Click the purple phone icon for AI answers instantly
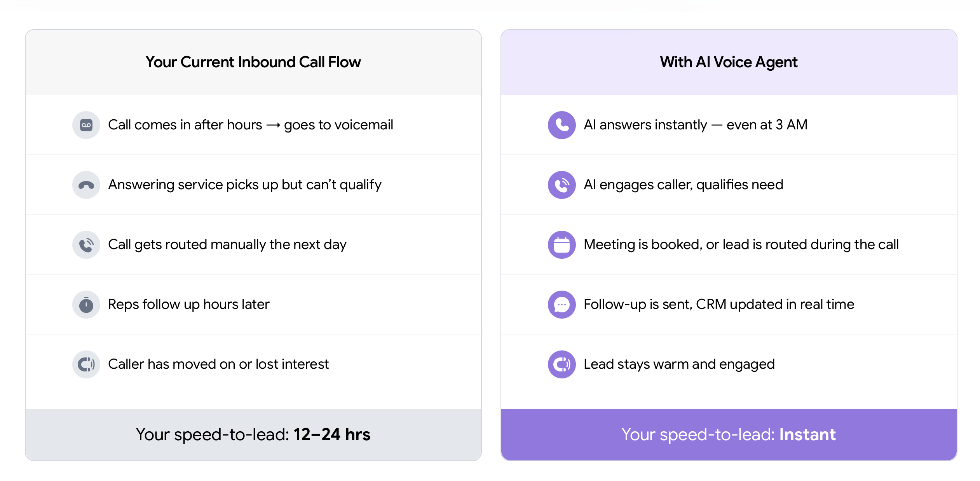Screen dimensions: 980x481 coord(561,125)
